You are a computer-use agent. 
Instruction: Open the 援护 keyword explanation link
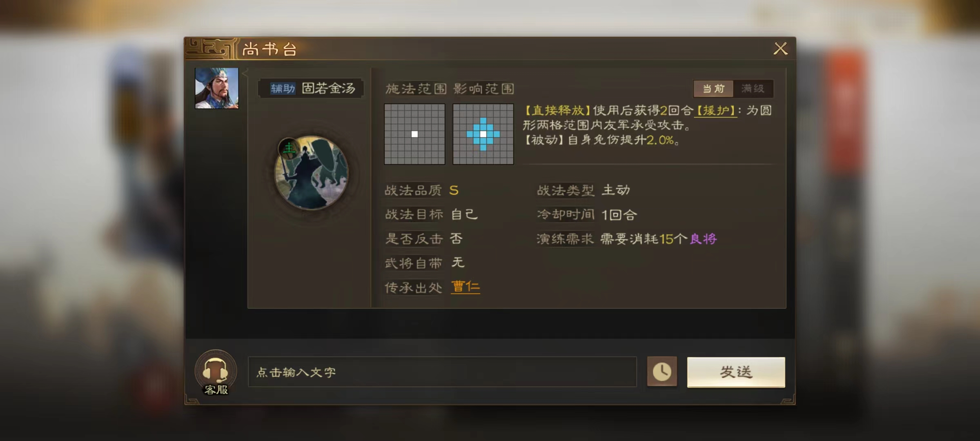[716, 111]
